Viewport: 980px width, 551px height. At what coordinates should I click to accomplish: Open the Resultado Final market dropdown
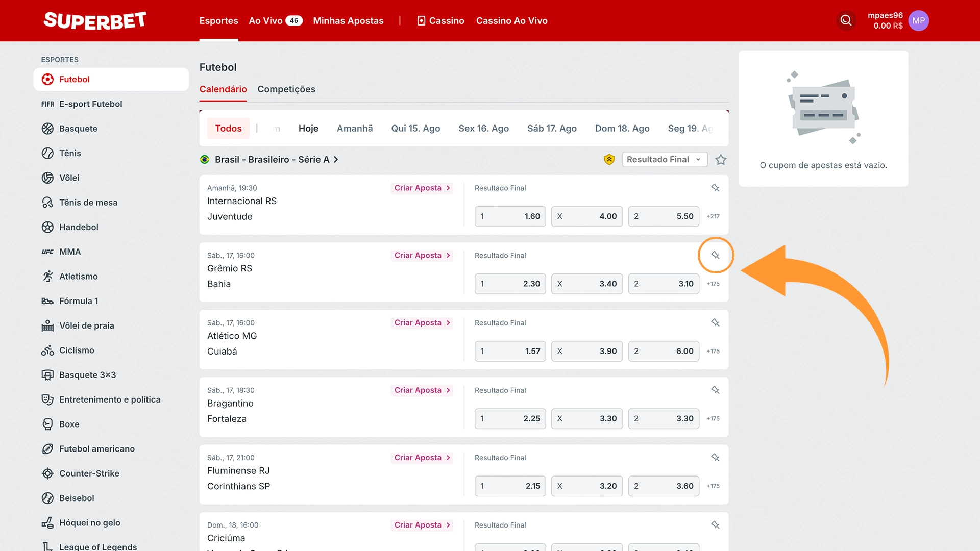click(665, 160)
